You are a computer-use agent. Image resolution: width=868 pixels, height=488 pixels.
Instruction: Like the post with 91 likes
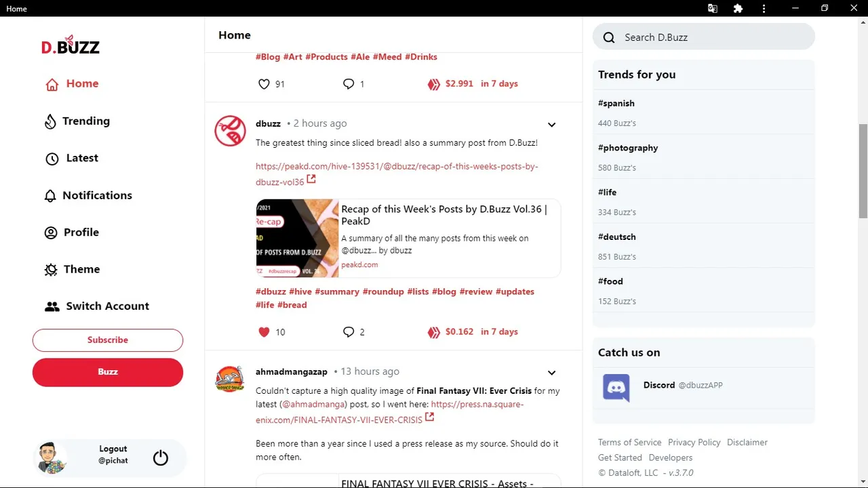coord(264,84)
